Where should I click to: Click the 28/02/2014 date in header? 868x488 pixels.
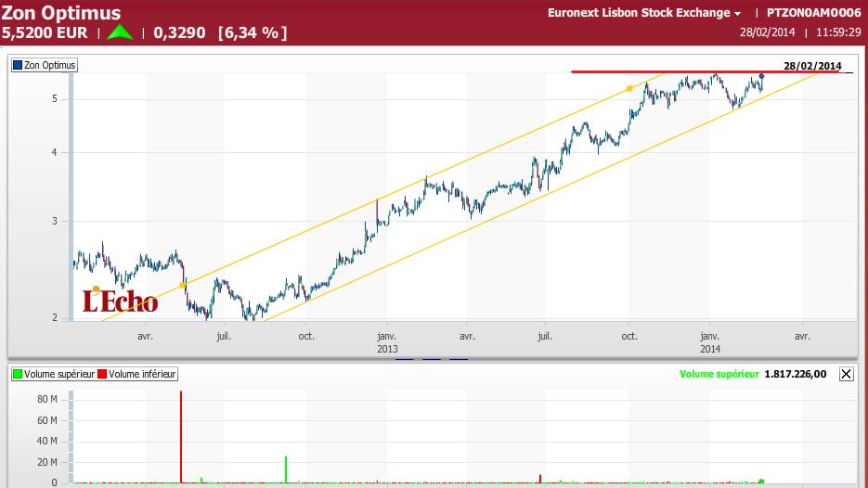pyautogui.click(x=767, y=32)
